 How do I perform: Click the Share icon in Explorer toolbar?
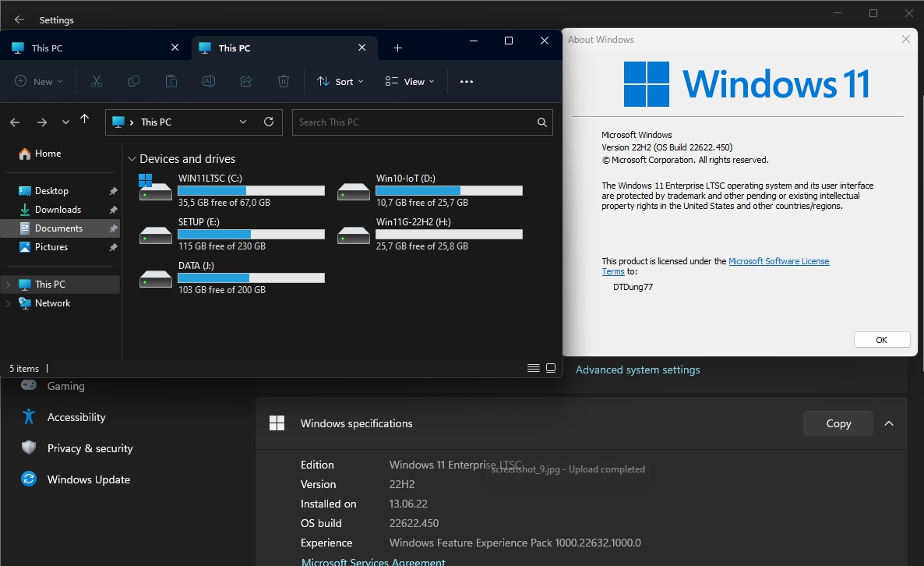(x=245, y=81)
